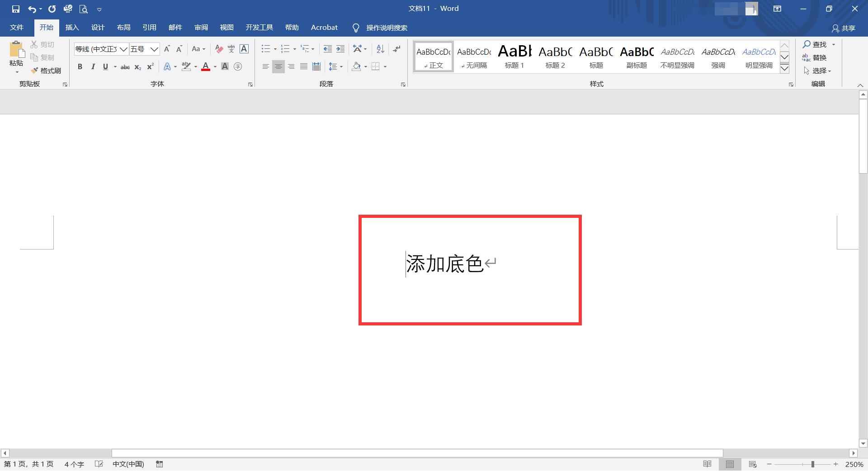Open the numbering list dropdown arrow
Image resolution: width=868 pixels, height=471 pixels.
pyautogui.click(x=294, y=49)
